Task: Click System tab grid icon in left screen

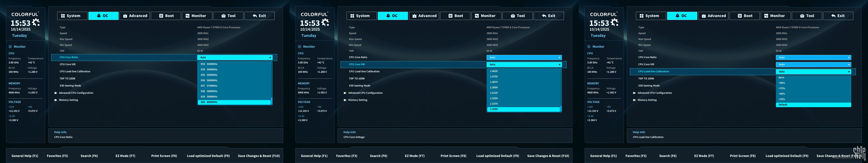Action: 63,16
